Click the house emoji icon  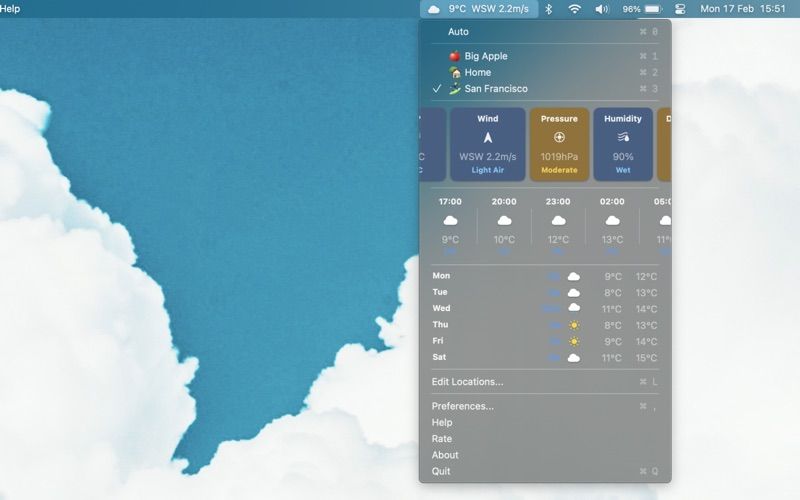point(455,72)
